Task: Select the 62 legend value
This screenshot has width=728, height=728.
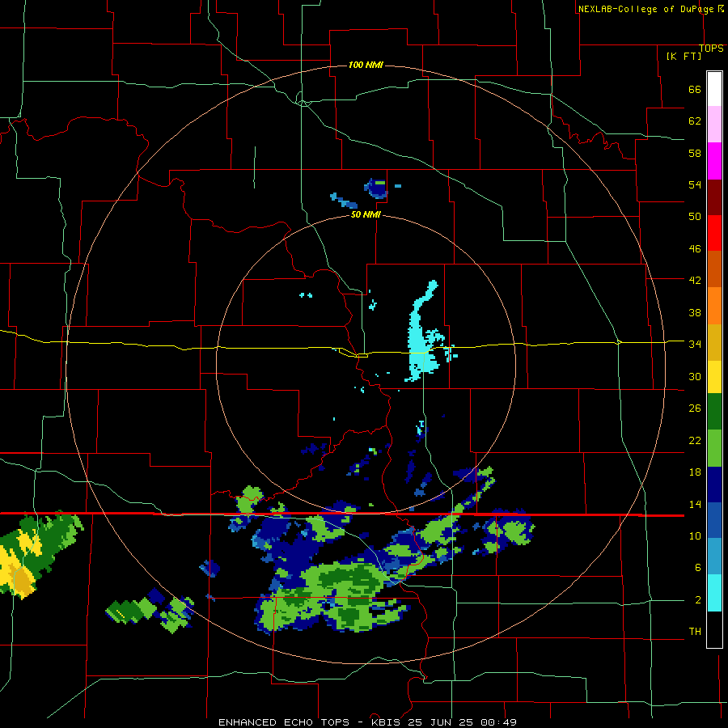Action: click(x=695, y=121)
